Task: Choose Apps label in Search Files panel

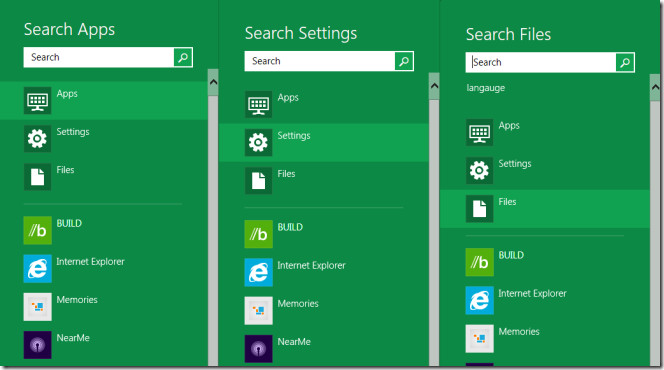Action: click(509, 125)
